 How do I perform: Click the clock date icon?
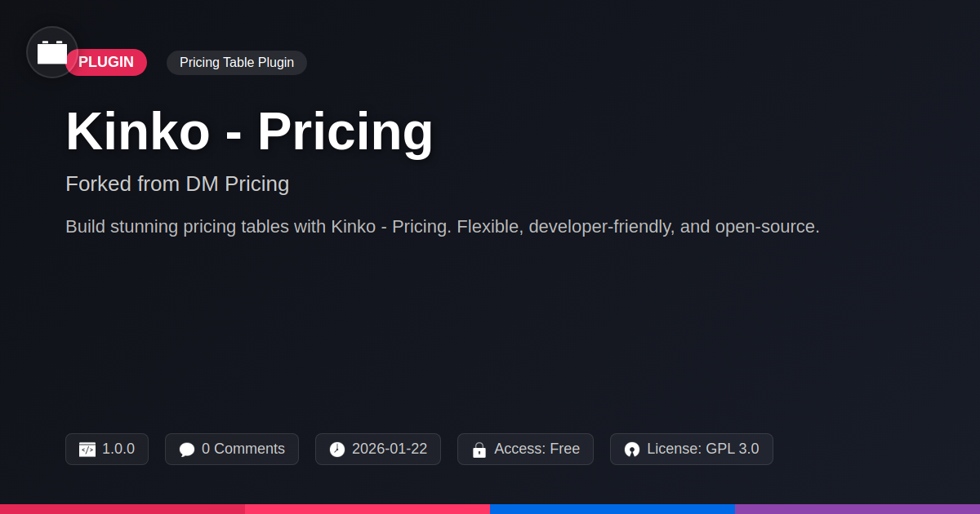[337, 450]
